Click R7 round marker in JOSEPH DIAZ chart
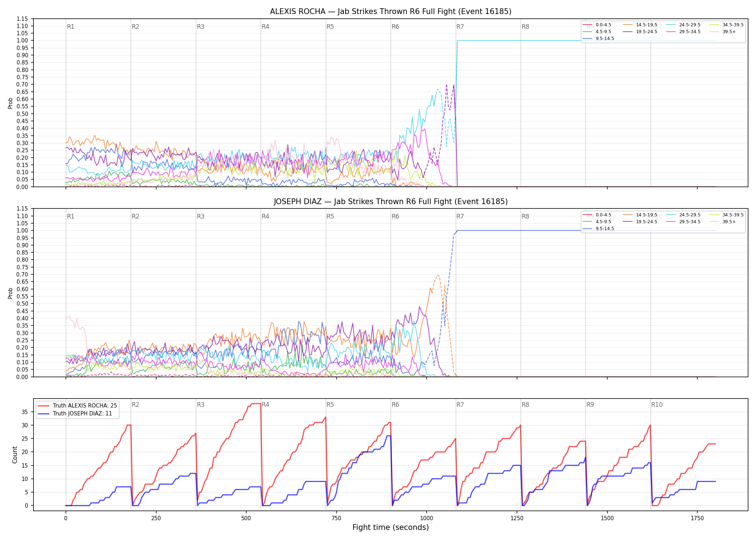Image resolution: width=756 pixels, height=540 pixels. click(x=460, y=216)
